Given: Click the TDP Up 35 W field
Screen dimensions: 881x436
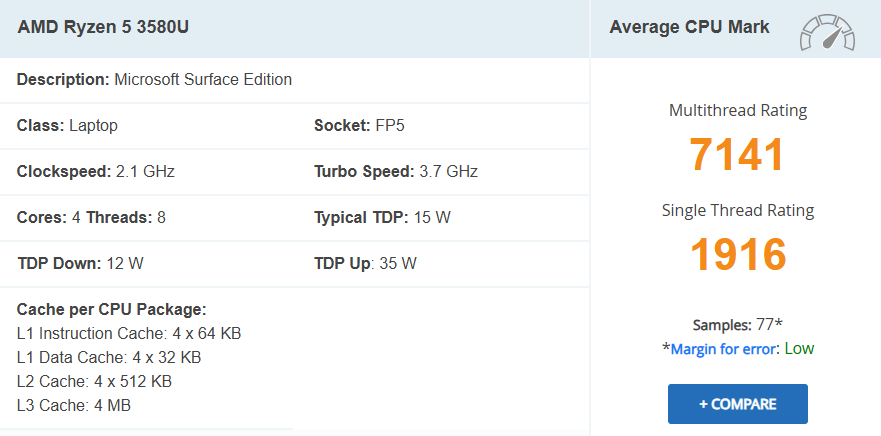Looking at the screenshot, I should (365, 264).
